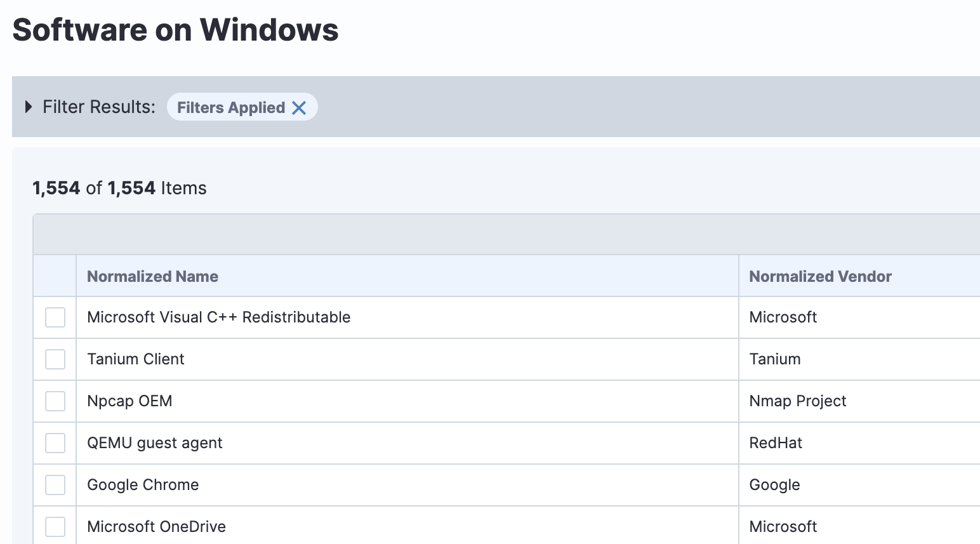980x544 pixels.
Task: Expand the Filter Results section triangle
Action: [x=29, y=107]
